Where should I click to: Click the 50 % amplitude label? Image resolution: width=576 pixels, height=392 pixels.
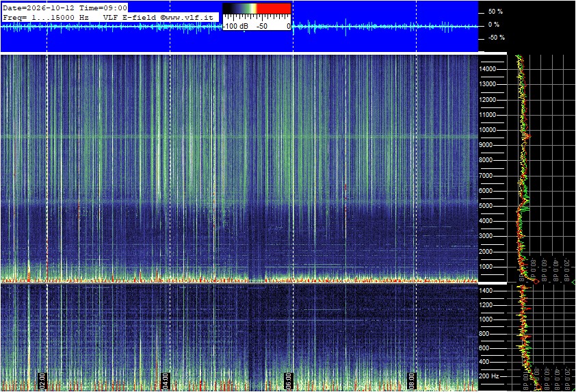495,12
